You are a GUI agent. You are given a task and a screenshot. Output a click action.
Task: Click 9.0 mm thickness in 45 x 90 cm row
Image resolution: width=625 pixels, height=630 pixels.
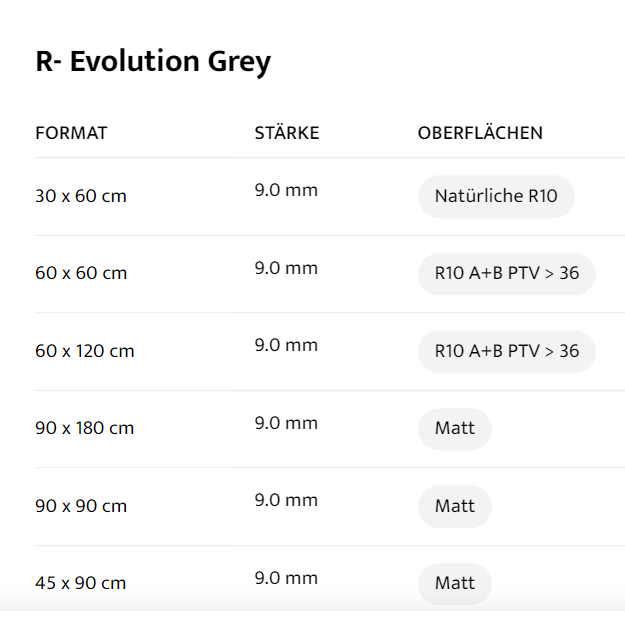pyautogui.click(x=286, y=578)
